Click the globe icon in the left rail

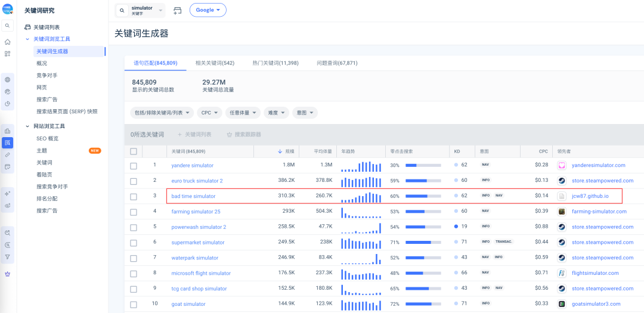point(7,80)
